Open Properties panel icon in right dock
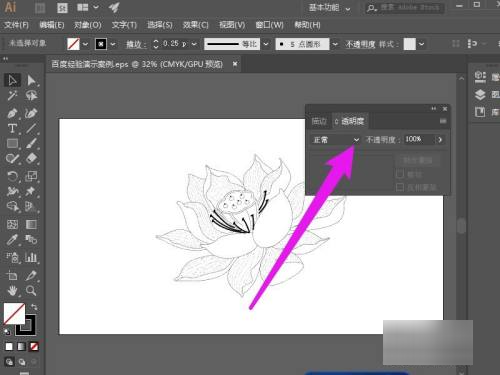 coord(480,77)
